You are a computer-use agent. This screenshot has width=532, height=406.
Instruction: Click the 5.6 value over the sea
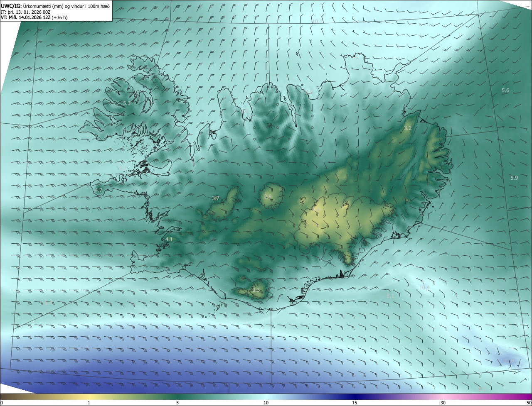505,90
